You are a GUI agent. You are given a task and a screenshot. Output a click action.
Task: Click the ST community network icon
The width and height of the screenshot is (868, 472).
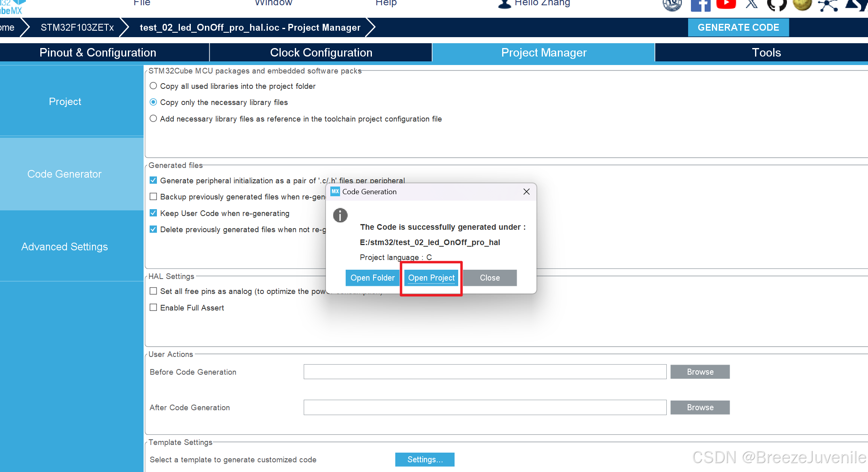827,5
